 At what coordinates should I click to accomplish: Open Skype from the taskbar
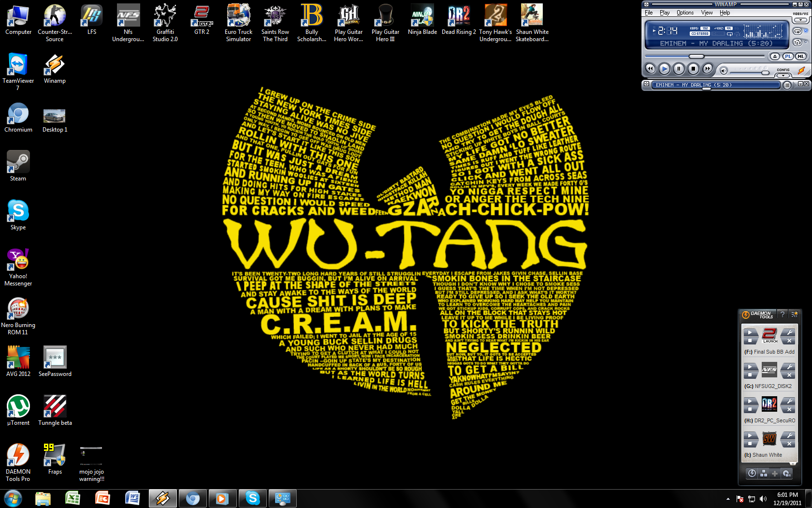(252, 498)
